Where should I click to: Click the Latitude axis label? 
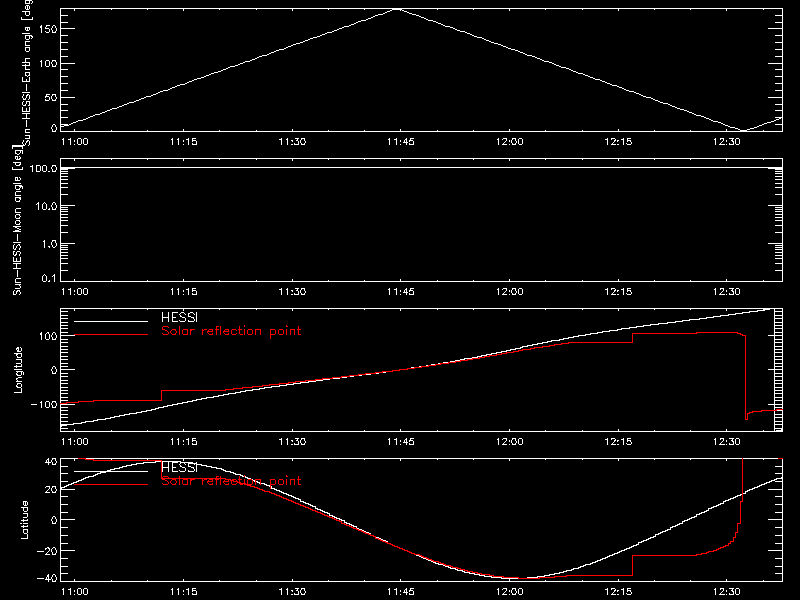click(x=24, y=520)
